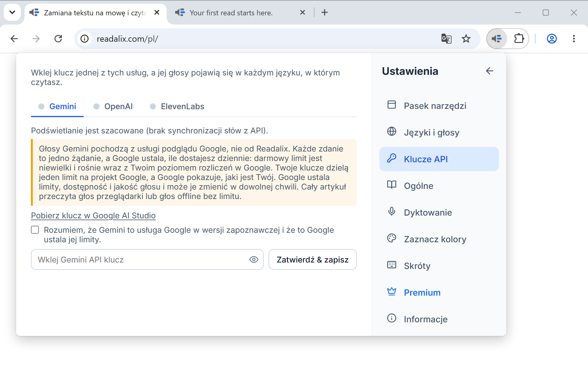Minimize the browser window
Image resolution: width=588 pixels, height=368 pixels.
pyautogui.click(x=518, y=13)
